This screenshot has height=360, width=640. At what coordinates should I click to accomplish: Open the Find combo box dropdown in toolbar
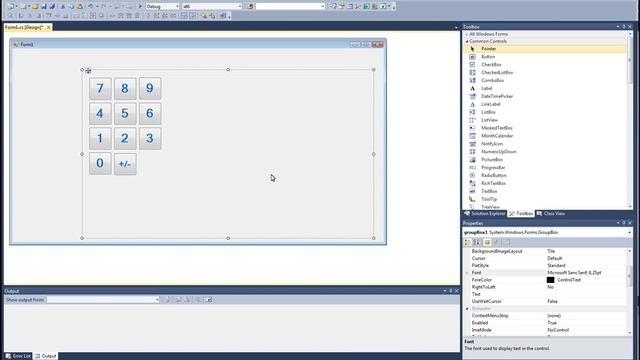[x=322, y=7]
